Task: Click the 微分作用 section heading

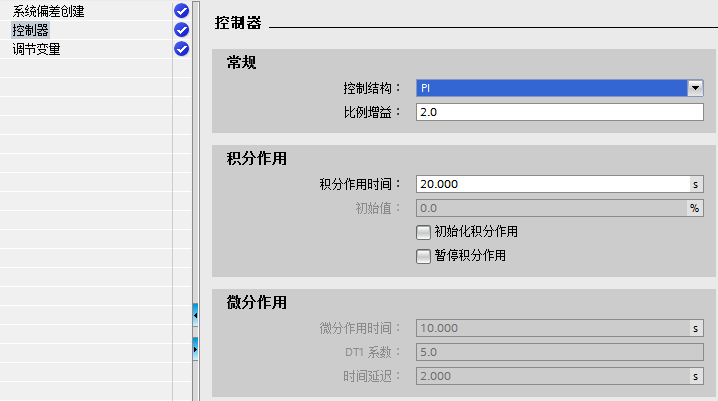Action: 256,303
